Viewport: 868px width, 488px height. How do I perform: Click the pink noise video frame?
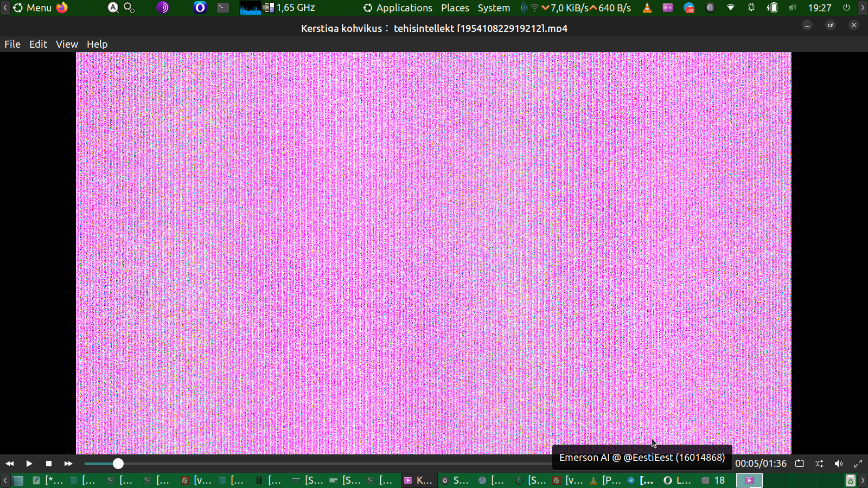(x=433, y=253)
